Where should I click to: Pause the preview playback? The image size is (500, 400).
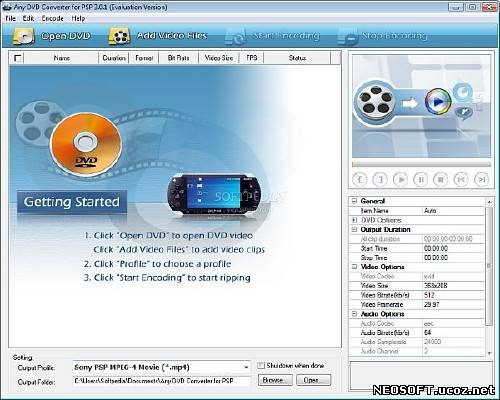[421, 180]
